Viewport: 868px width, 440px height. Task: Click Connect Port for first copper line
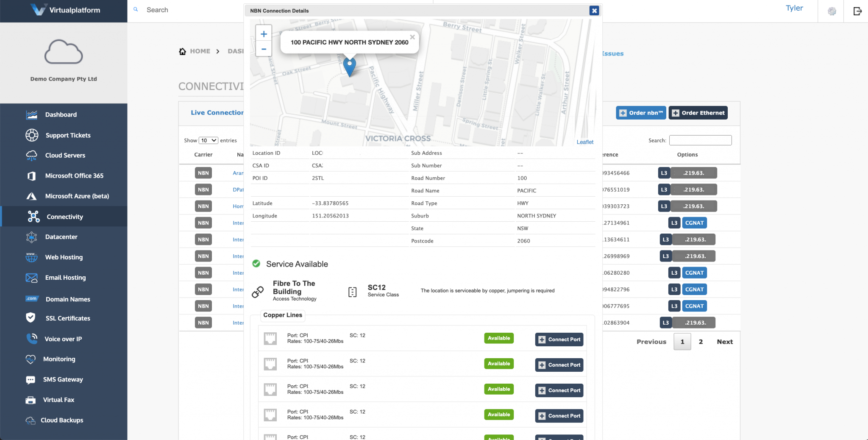(x=559, y=340)
